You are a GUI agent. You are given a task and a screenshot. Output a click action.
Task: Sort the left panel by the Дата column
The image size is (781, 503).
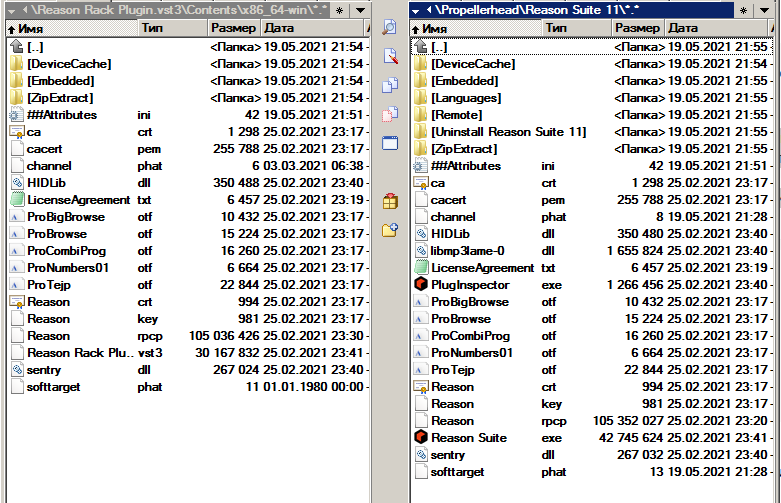(x=314, y=28)
